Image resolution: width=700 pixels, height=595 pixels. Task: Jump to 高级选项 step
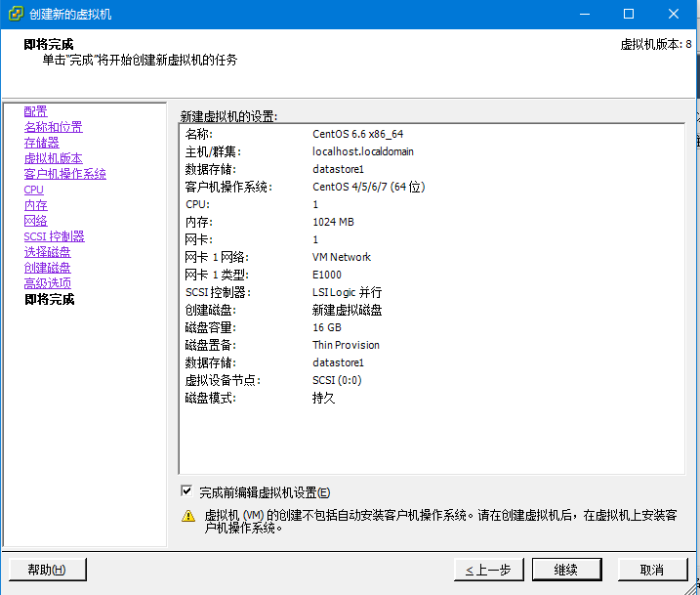click(x=47, y=283)
